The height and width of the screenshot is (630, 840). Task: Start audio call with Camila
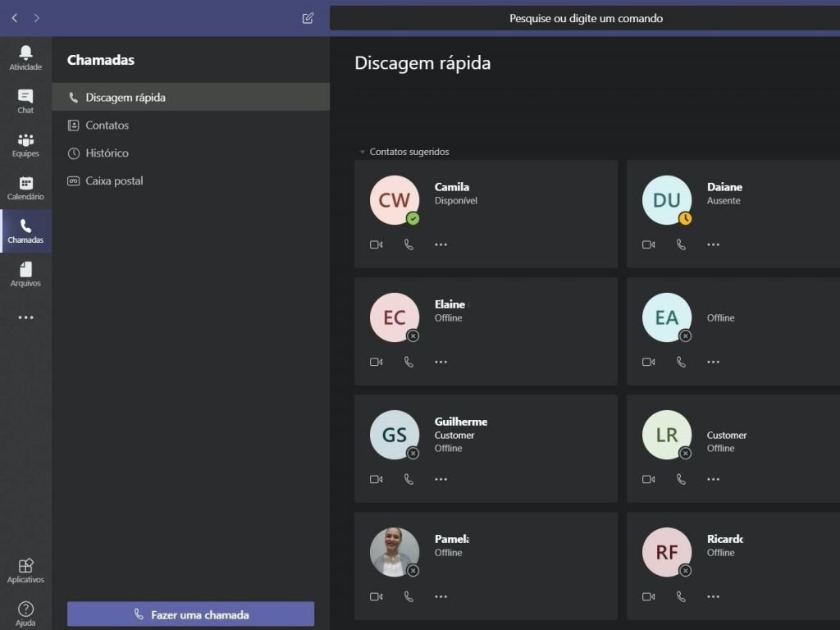(x=409, y=244)
